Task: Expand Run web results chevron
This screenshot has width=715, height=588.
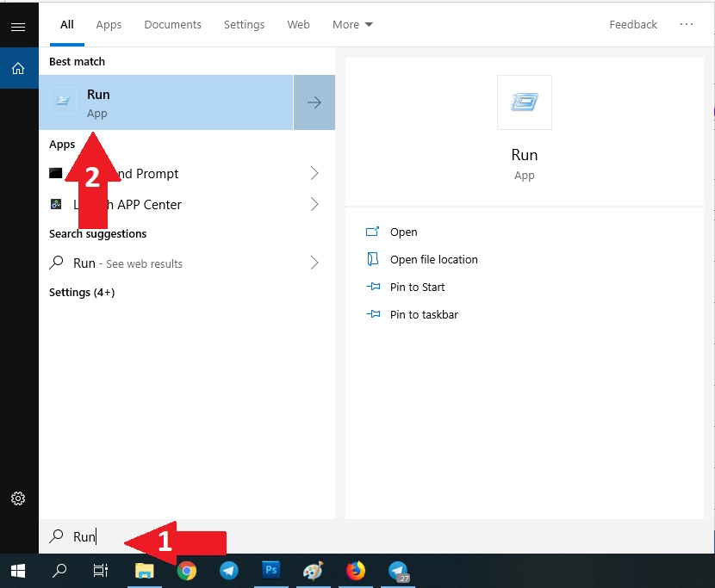Action: [314, 263]
